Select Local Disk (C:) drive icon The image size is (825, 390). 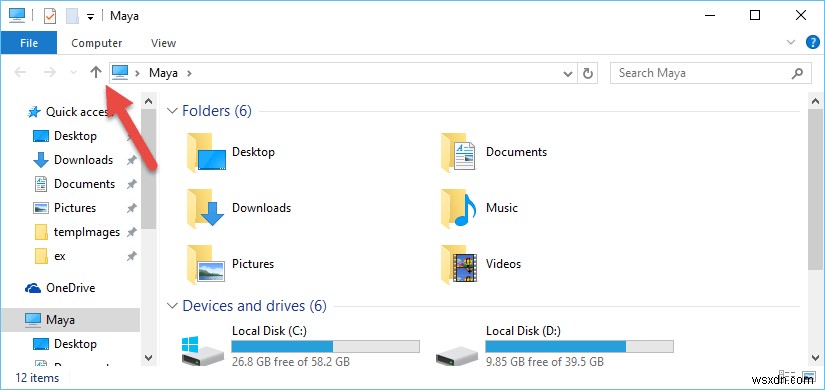pyautogui.click(x=202, y=350)
